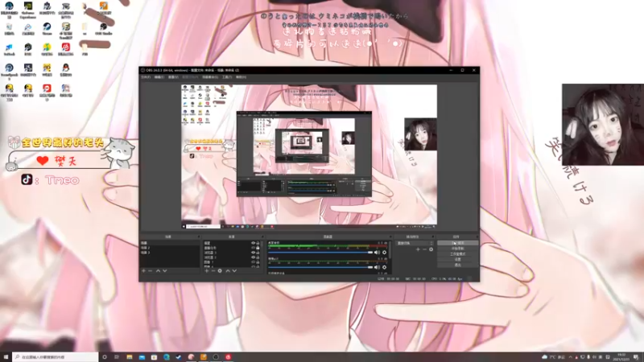Mute the Desktop Audio speaker icon
This screenshot has width=644, height=362.
pos(377,253)
